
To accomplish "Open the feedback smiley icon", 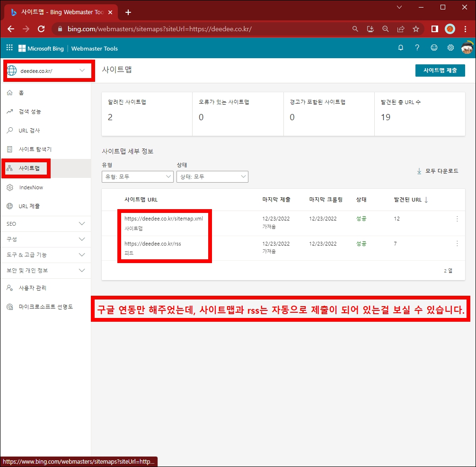I will click(434, 48).
